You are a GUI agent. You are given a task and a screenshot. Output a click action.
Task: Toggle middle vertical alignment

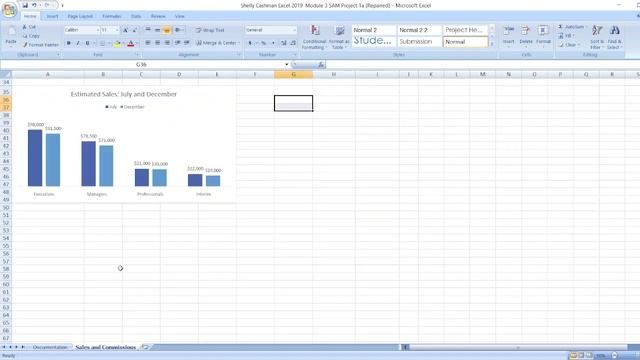pos(158,30)
